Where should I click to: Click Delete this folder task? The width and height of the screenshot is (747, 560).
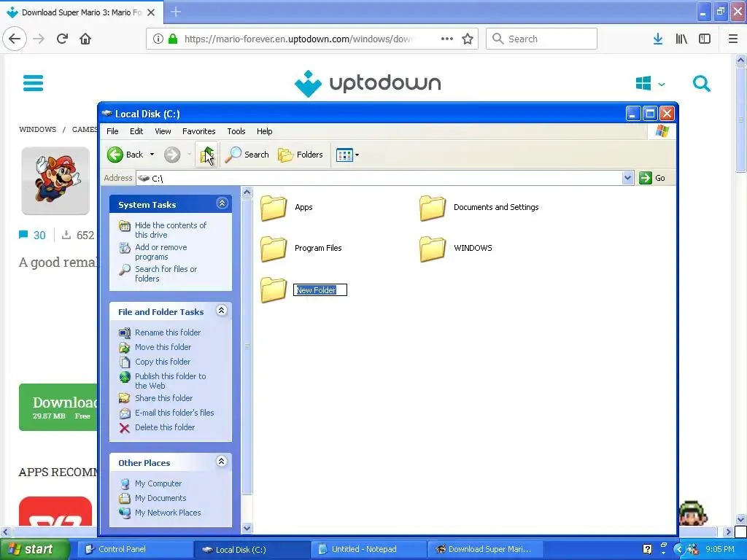coord(165,427)
